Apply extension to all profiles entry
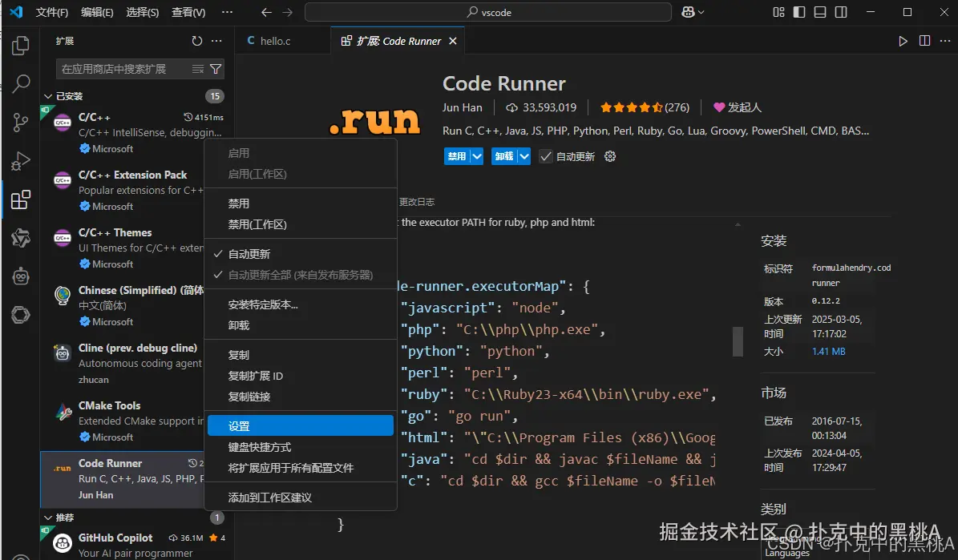The width and height of the screenshot is (958, 560). tap(300, 468)
